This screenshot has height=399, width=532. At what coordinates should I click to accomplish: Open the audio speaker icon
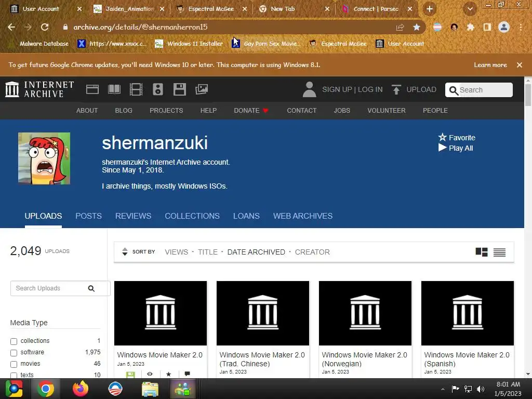coord(158,89)
